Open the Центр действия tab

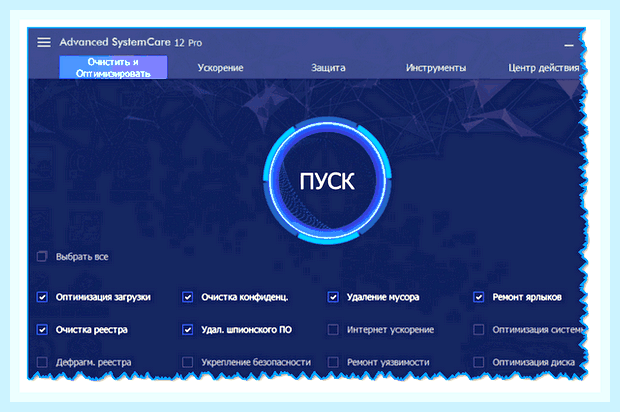(543, 68)
